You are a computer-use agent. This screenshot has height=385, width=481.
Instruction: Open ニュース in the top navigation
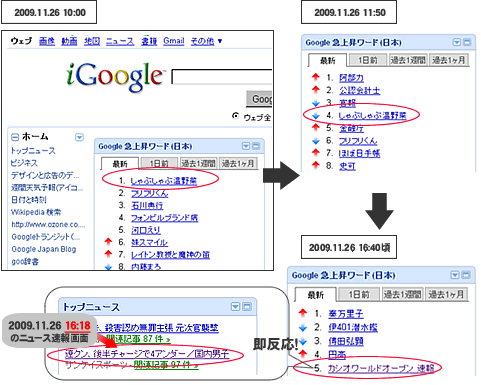120,41
